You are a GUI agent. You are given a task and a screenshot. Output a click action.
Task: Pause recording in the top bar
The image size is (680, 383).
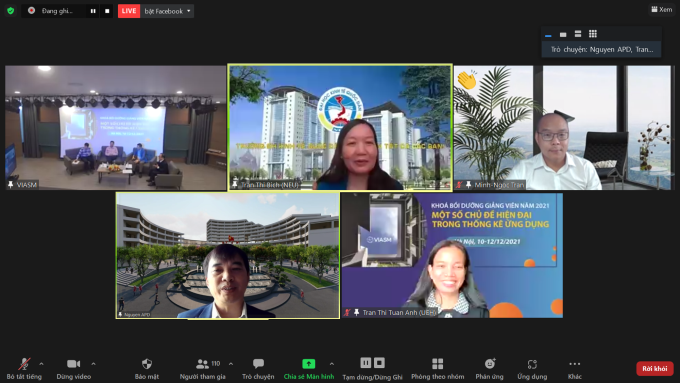(93, 11)
